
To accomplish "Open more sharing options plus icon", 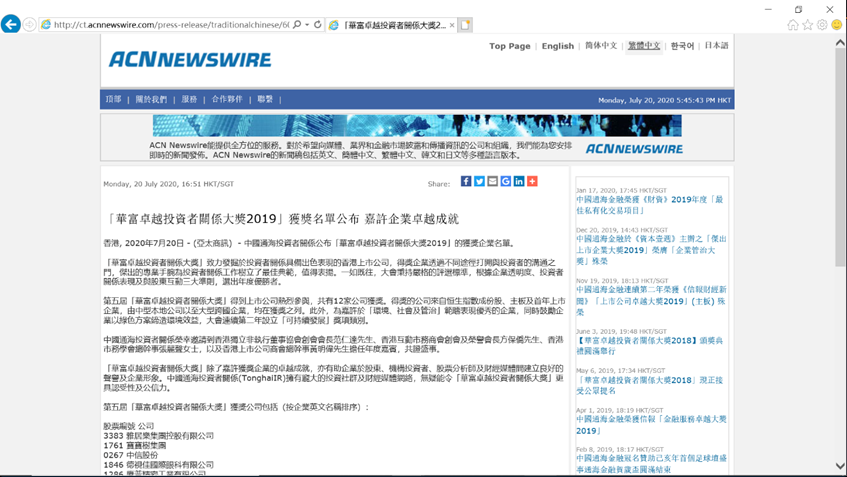I will (532, 181).
